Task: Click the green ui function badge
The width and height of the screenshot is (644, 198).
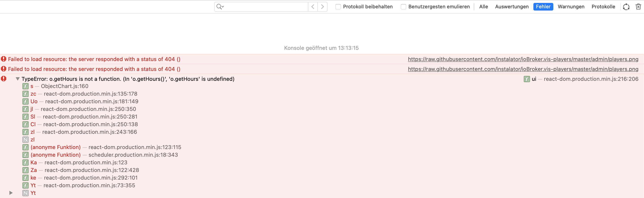Action: pyautogui.click(x=527, y=79)
